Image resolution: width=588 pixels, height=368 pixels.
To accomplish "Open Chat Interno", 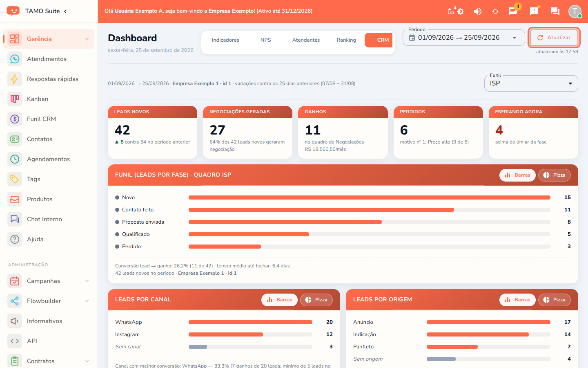I will (x=49, y=219).
